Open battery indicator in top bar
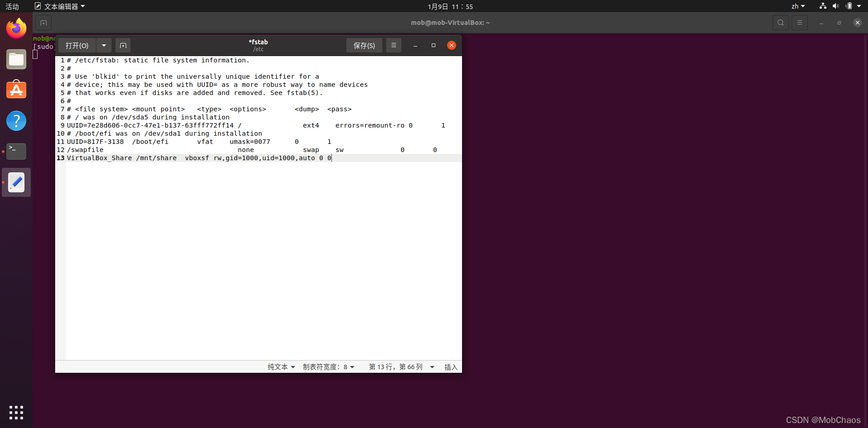This screenshot has width=868, height=428. coord(849,6)
